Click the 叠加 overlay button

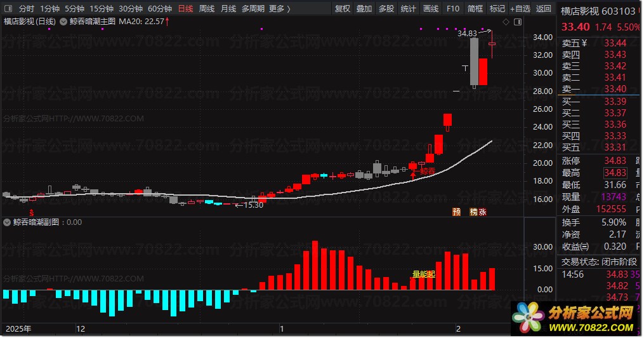[x=364, y=8]
